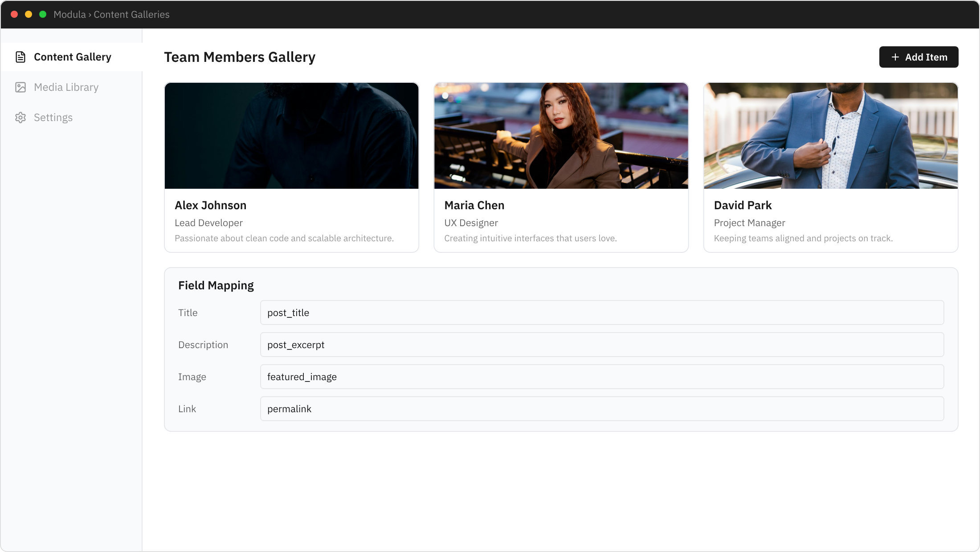Click the Settings gear icon
This screenshot has height=552, width=980.
coord(20,118)
